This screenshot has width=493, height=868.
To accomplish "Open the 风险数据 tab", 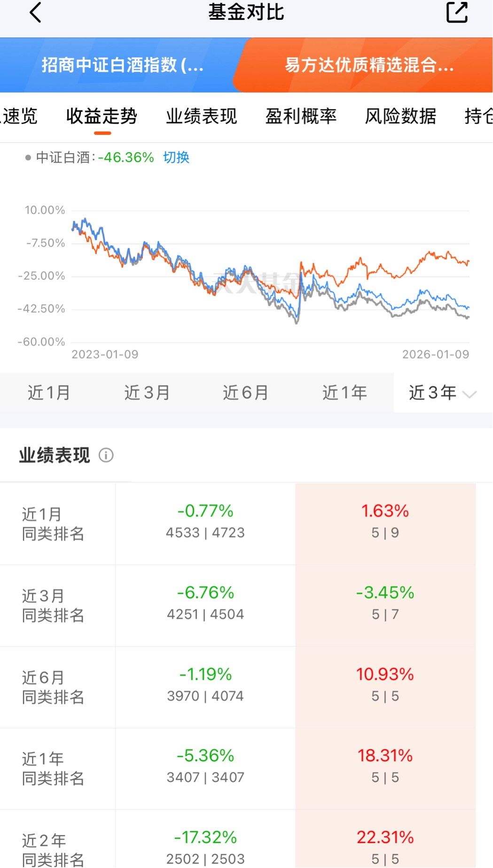I will coord(400,116).
